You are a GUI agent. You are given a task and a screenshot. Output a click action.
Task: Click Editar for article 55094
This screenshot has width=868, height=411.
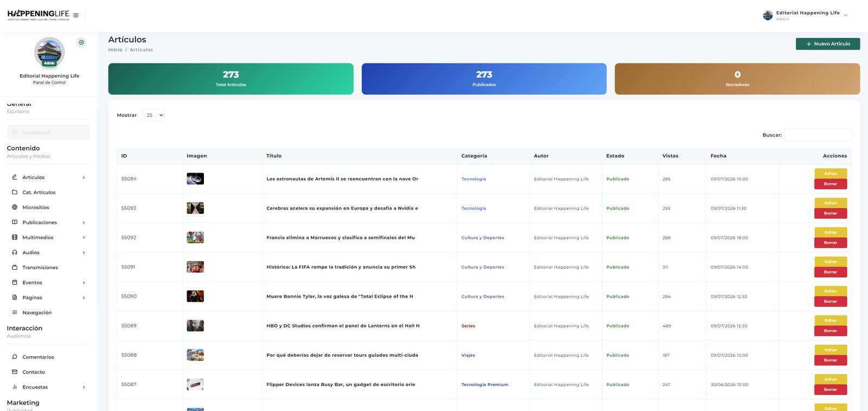click(831, 174)
